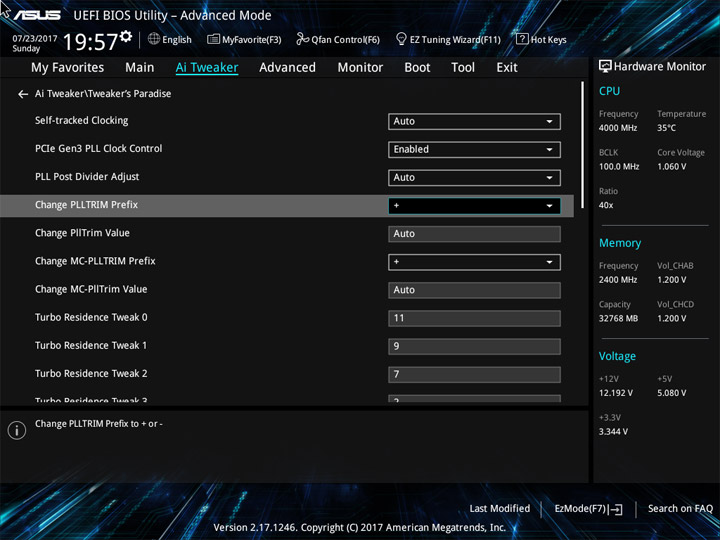
Task: Click the Hardware Monitor screen icon
Action: pos(605,66)
